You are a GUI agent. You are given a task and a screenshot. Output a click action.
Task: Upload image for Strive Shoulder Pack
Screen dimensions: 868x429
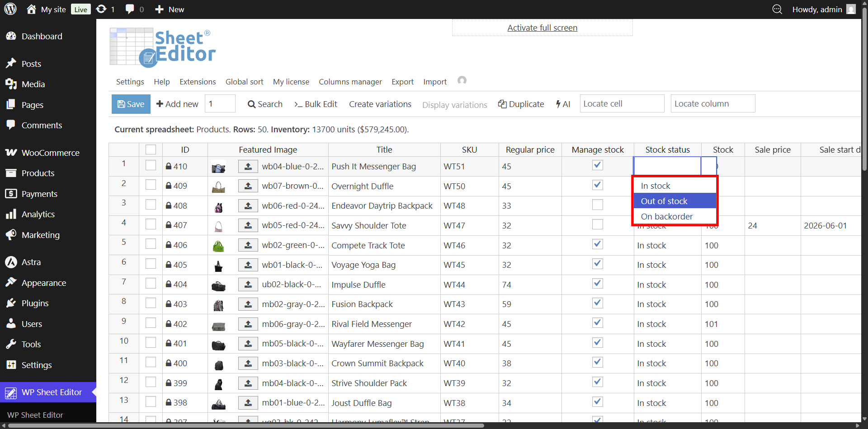pyautogui.click(x=248, y=383)
